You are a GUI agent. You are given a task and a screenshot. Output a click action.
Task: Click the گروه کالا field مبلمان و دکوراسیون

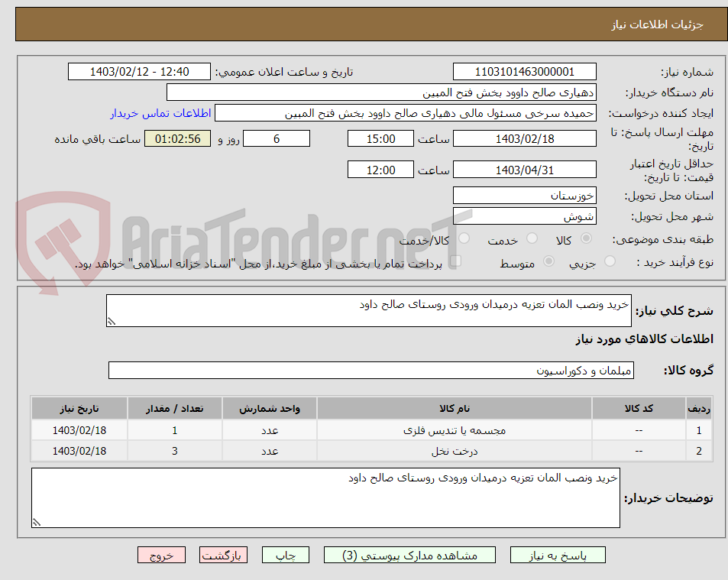tap(371, 371)
